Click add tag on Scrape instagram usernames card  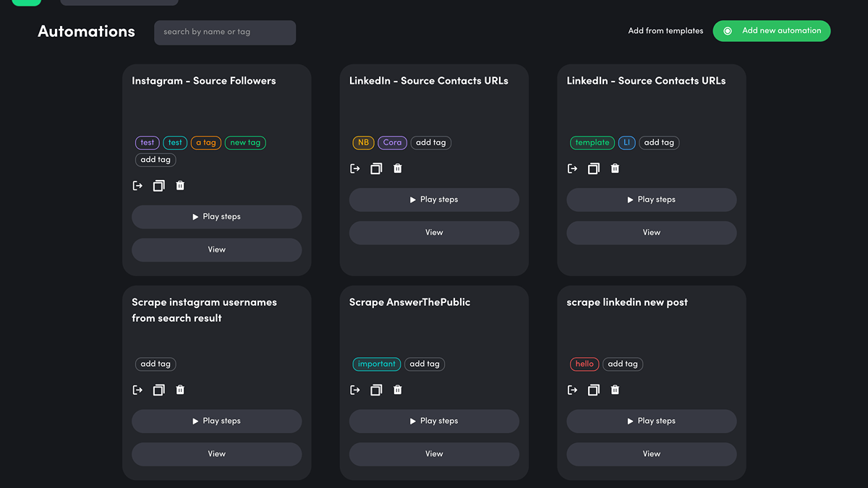[x=156, y=364]
